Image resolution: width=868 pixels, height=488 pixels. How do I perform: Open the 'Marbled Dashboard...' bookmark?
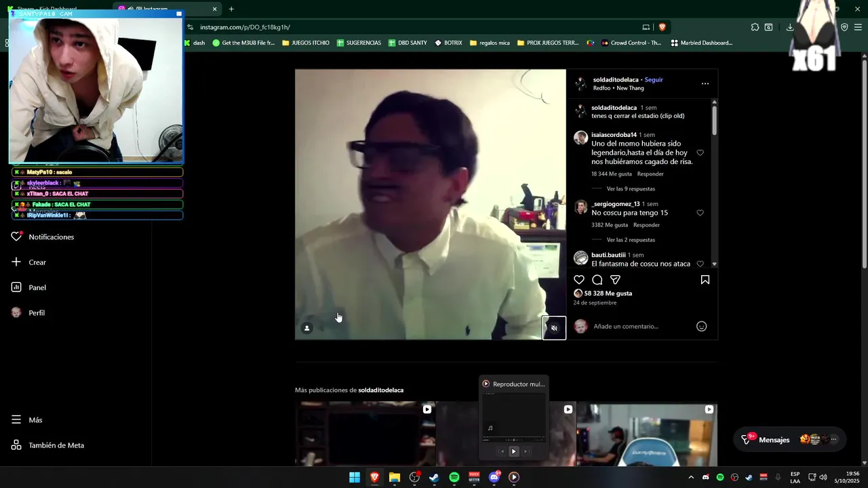tap(702, 43)
